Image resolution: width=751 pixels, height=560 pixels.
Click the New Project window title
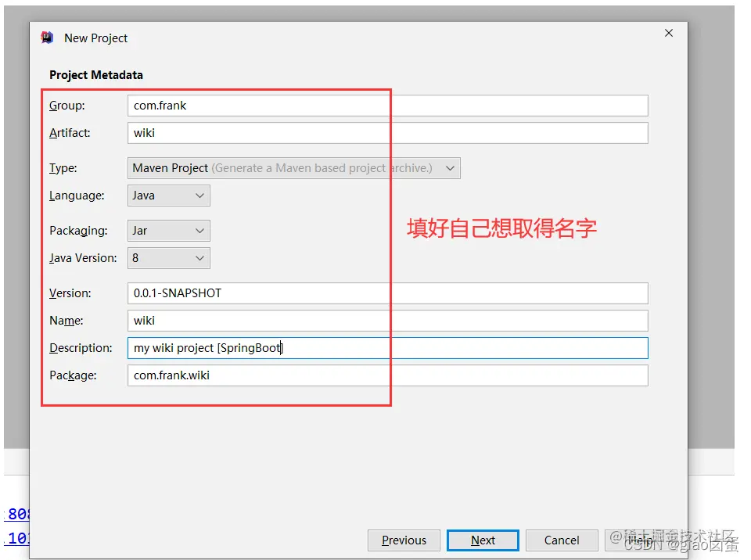pyautogui.click(x=95, y=38)
